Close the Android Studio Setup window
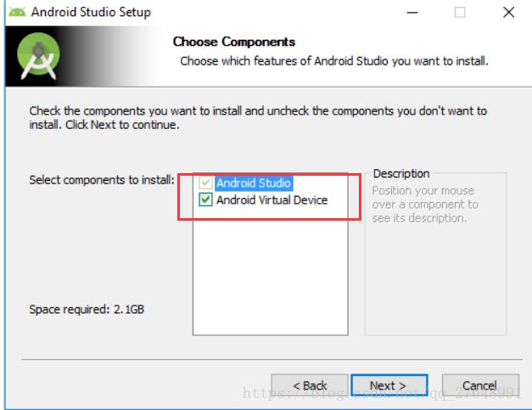This screenshot has width=532, height=410. point(508,13)
